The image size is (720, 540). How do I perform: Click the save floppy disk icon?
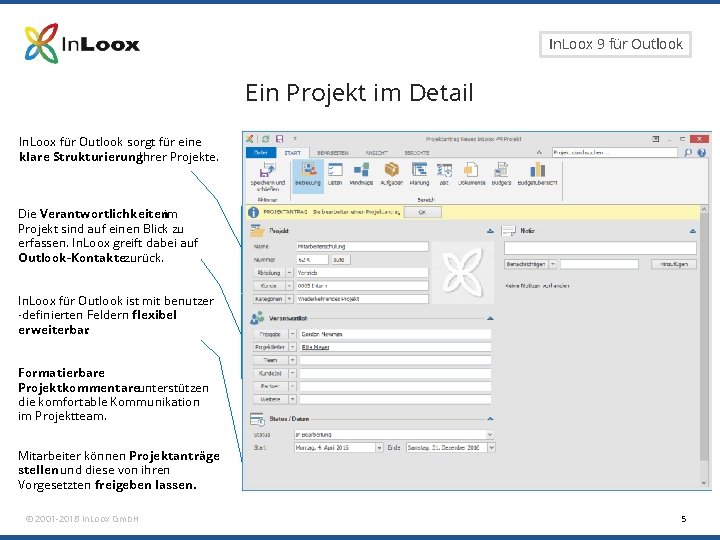(x=279, y=139)
